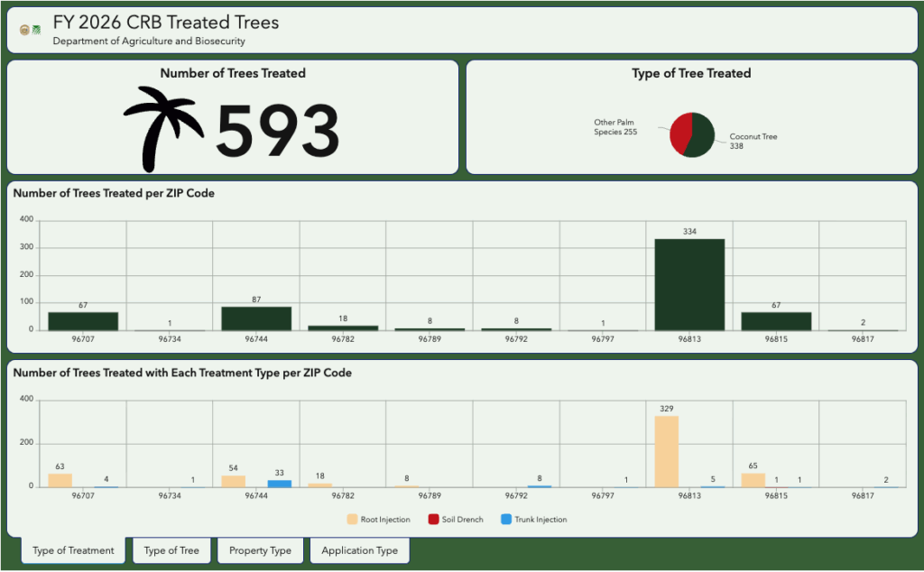The width and height of the screenshot is (924, 572).
Task: Click the 334 bar for ZIP 96813
Action: (x=689, y=284)
